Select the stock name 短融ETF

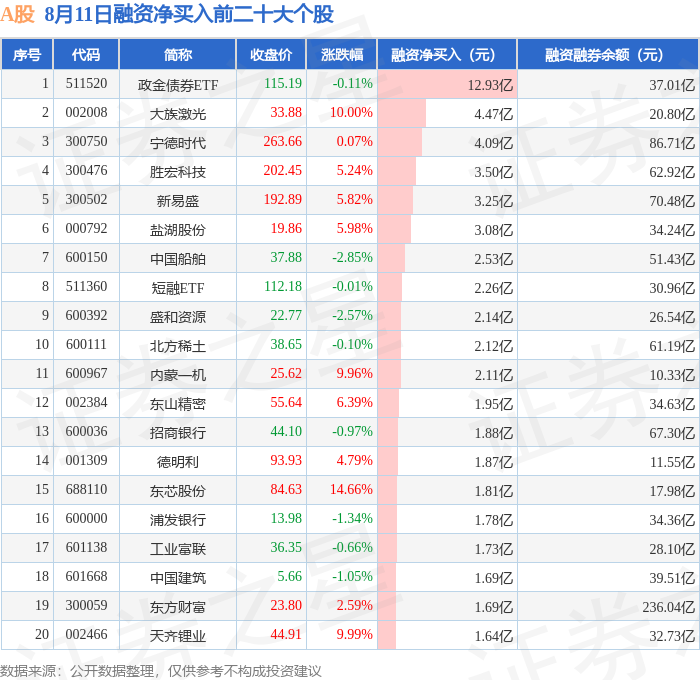[x=178, y=288]
